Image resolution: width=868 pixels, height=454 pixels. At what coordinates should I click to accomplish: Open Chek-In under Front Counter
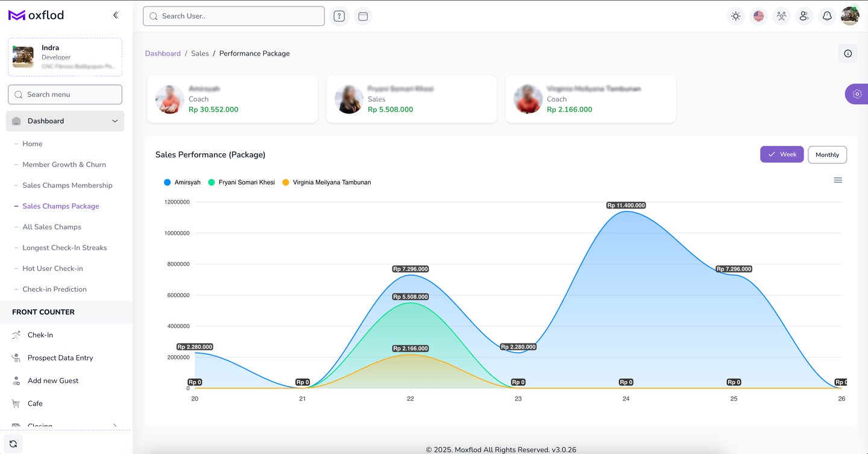click(x=40, y=335)
